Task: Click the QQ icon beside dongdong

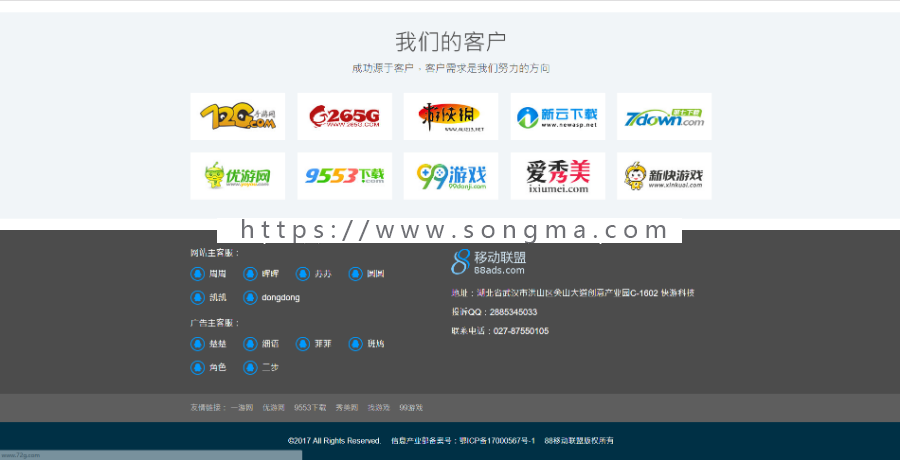Action: [x=250, y=297]
